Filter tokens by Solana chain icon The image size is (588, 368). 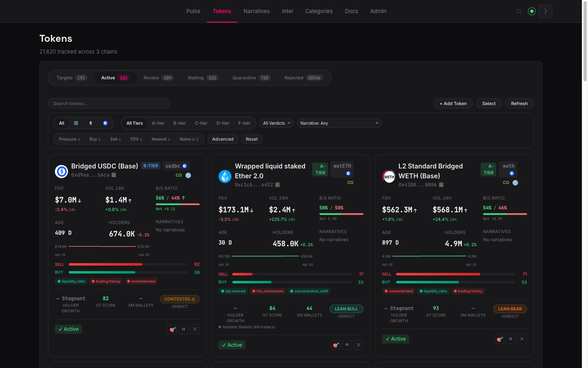pyautogui.click(x=76, y=123)
